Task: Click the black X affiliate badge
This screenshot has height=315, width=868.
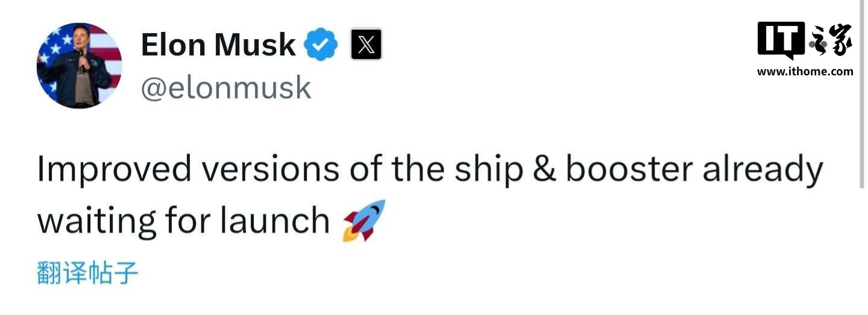Action: (366, 45)
